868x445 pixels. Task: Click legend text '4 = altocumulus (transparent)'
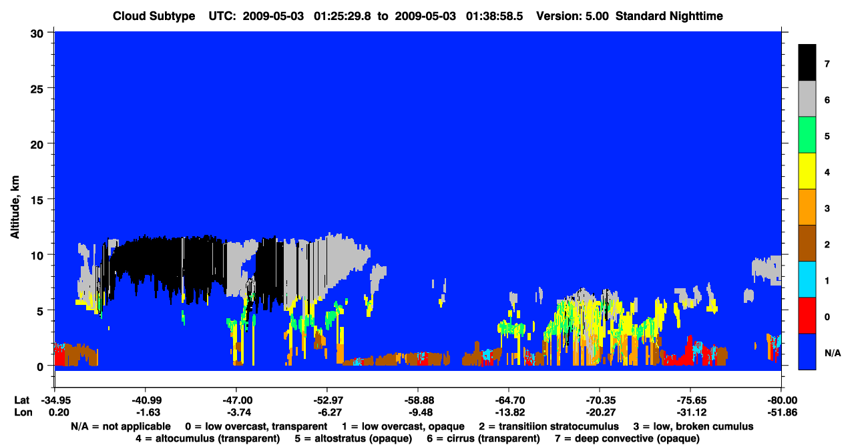[208, 438]
